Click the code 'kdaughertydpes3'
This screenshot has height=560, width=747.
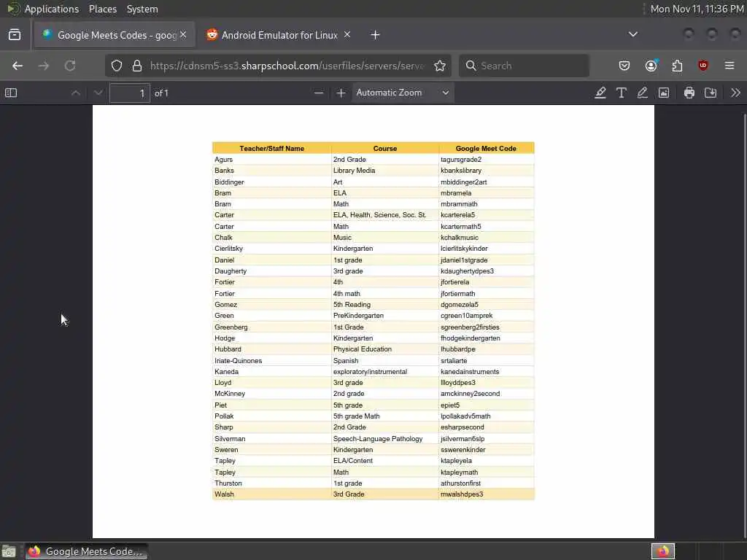point(468,271)
